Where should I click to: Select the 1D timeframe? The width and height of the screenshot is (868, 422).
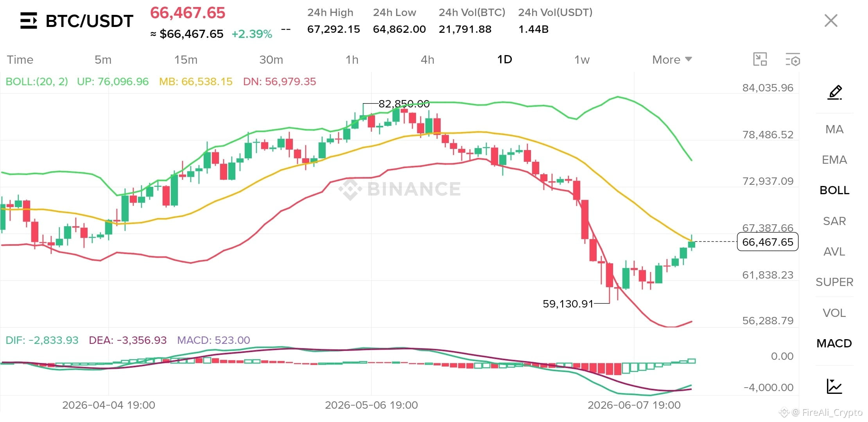coord(504,59)
